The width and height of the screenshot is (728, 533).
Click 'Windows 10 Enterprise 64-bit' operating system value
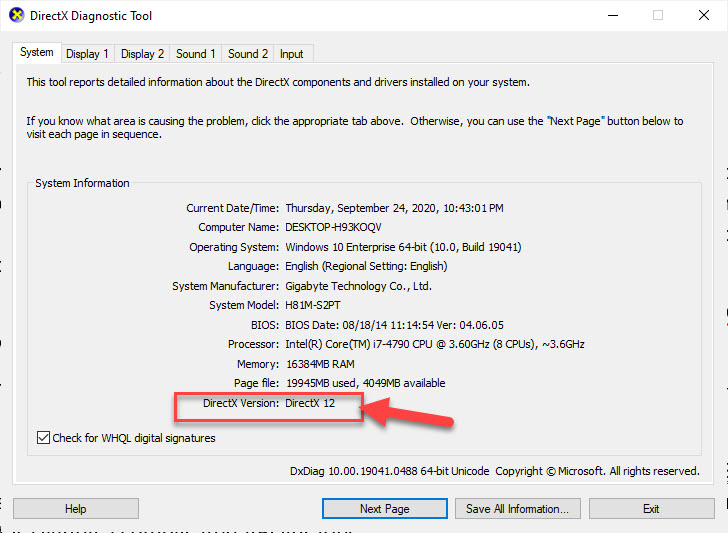[x=356, y=247]
